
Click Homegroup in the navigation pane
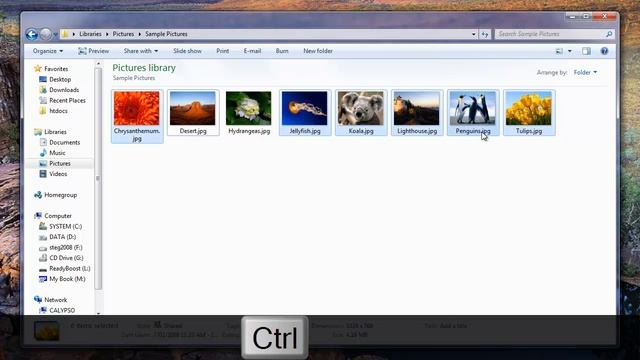[60, 195]
